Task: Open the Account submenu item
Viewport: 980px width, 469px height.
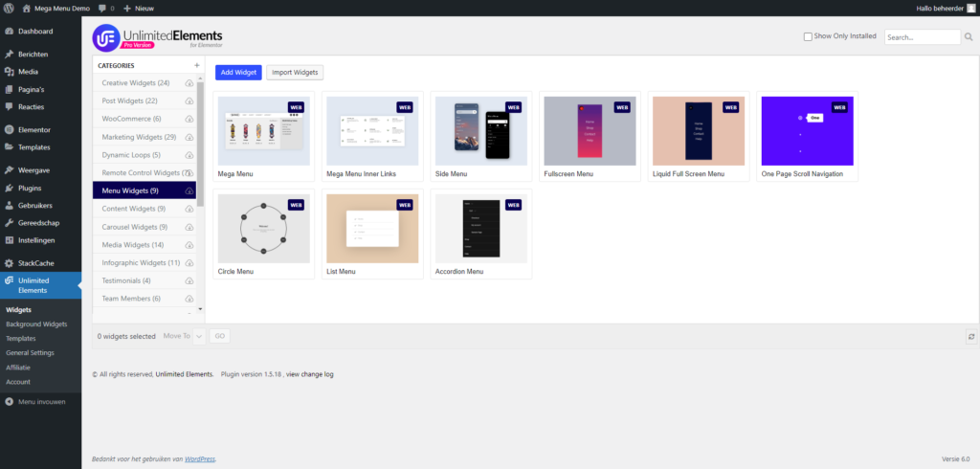Action: click(x=18, y=382)
